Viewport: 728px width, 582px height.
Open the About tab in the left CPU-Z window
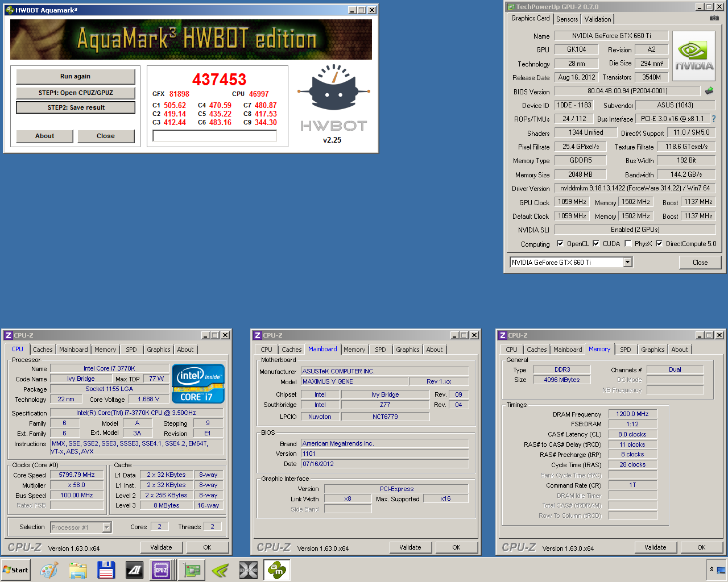[x=185, y=350]
